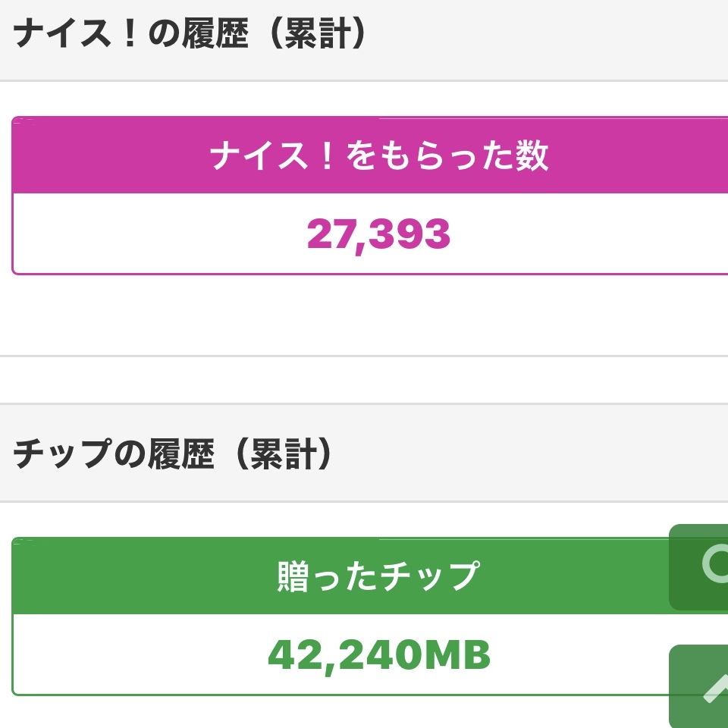Click （累計） in the チップ history heading

pyautogui.click(x=281, y=453)
